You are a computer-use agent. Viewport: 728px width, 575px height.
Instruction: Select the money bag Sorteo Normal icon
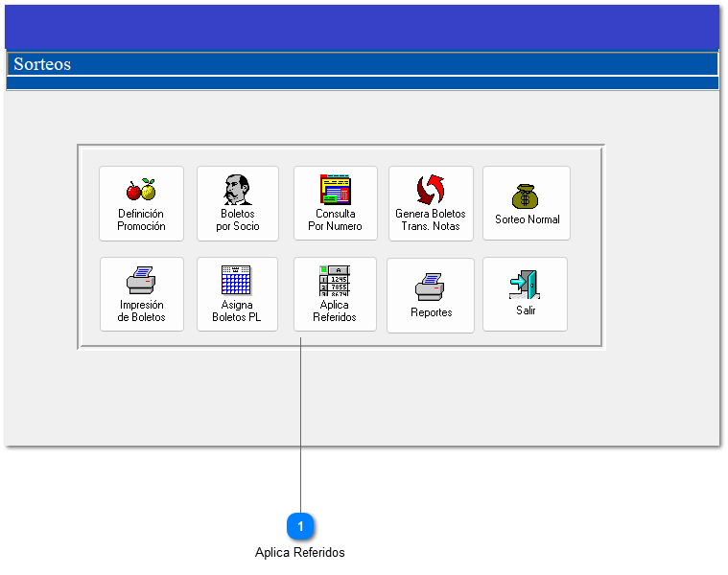click(x=526, y=196)
